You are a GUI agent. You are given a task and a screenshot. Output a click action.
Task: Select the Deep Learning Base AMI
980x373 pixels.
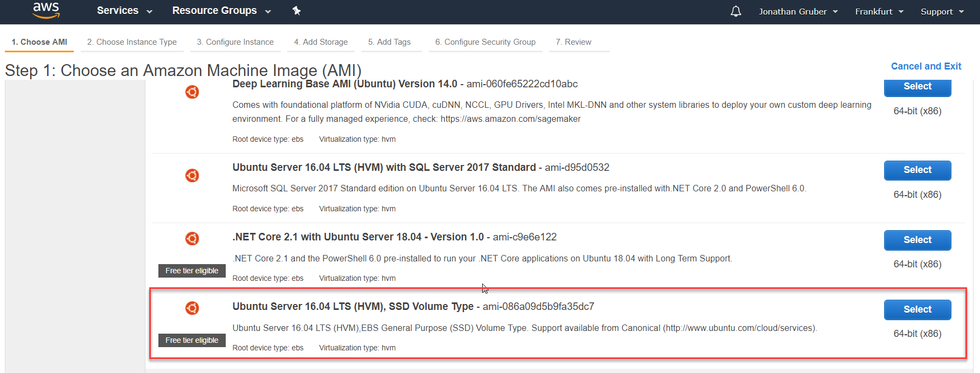click(918, 87)
